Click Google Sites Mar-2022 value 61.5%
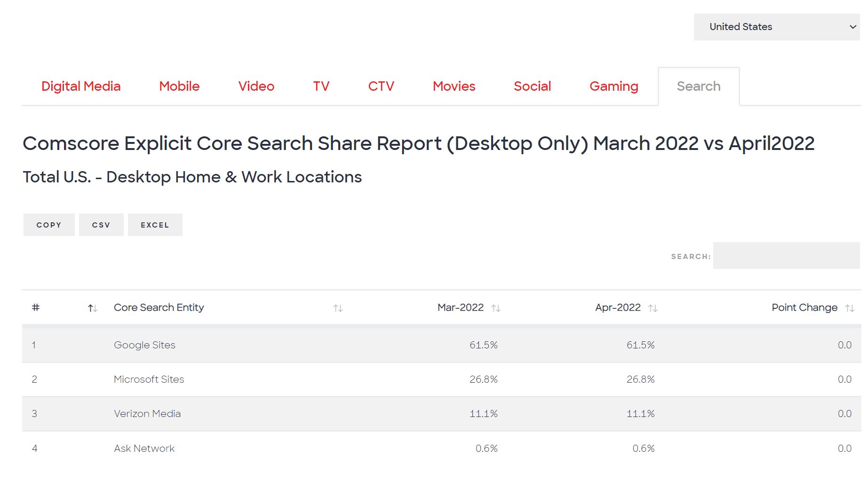The image size is (868, 488). pos(484,345)
